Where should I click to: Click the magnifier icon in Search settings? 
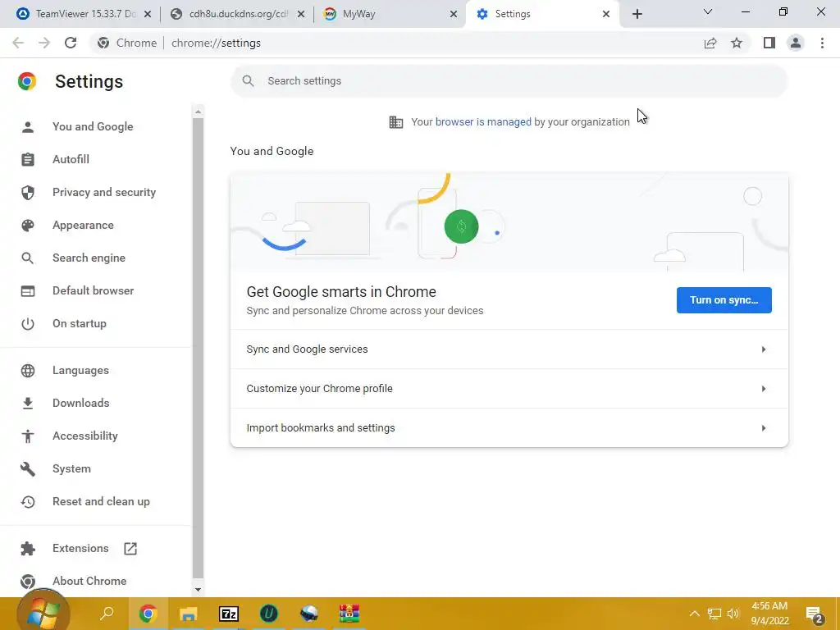248,81
